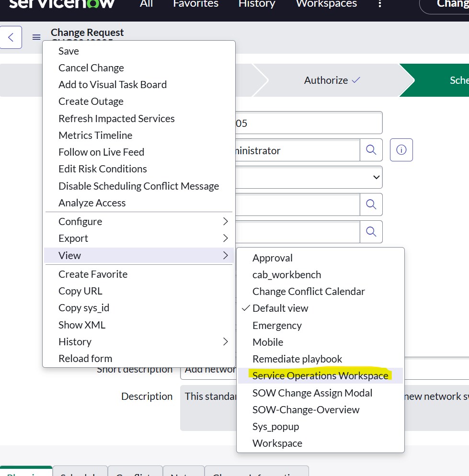Choose Create Outage menu option
The image size is (469, 476).
point(139,102)
